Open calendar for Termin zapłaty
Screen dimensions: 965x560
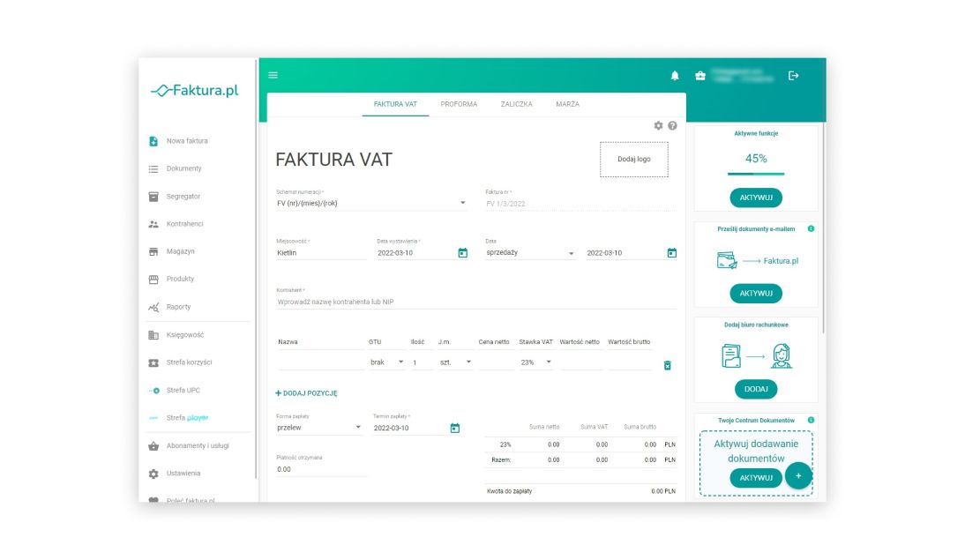[455, 428]
